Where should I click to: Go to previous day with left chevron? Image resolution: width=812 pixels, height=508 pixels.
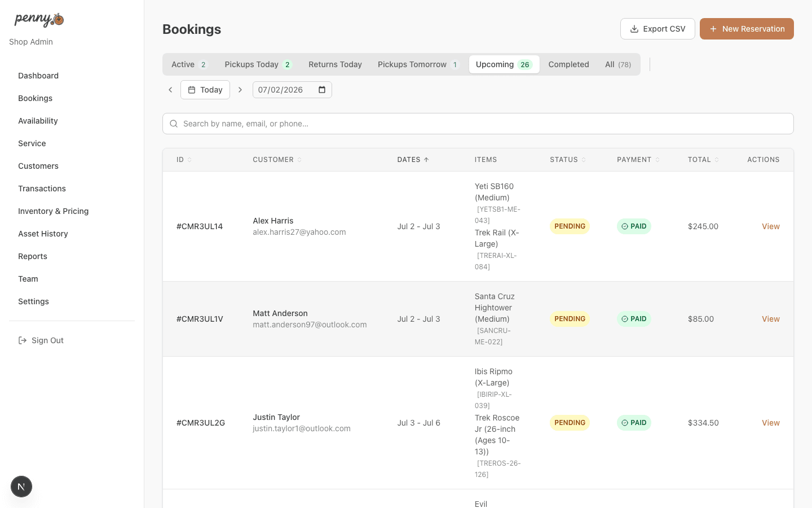point(170,90)
